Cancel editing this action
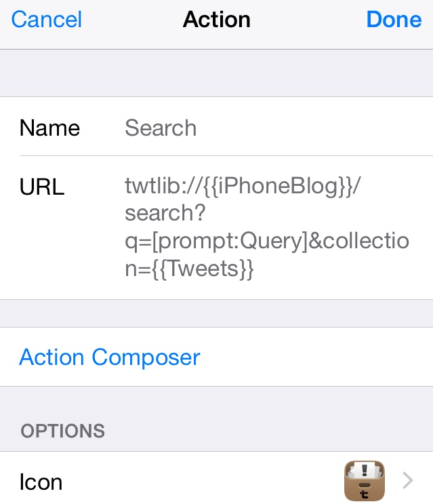Image resolution: width=433 pixels, height=504 pixels. tap(47, 19)
